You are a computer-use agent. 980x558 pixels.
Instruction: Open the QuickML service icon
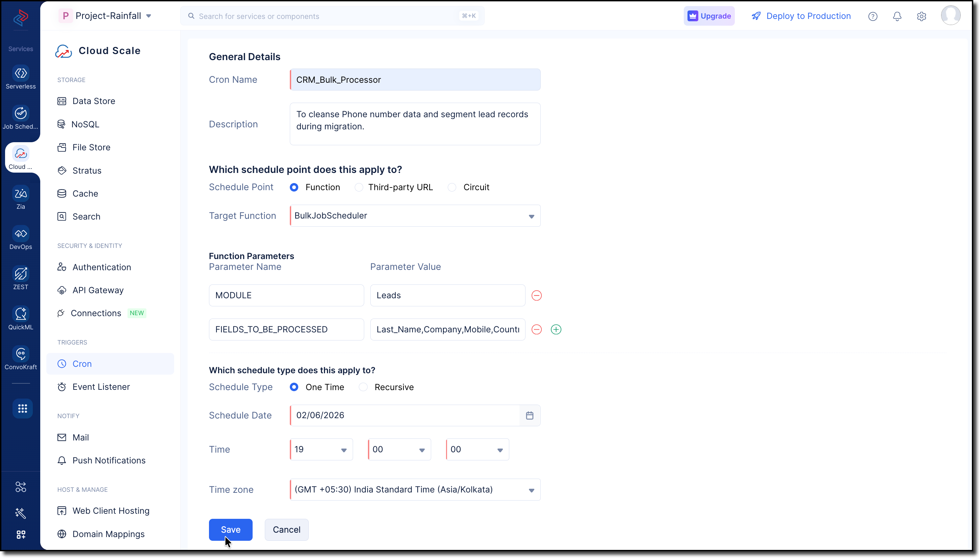(x=21, y=314)
